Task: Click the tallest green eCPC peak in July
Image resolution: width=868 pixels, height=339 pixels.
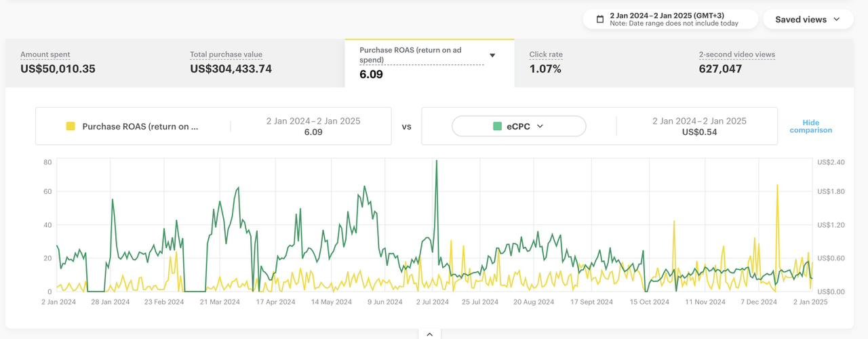Action: [436, 161]
